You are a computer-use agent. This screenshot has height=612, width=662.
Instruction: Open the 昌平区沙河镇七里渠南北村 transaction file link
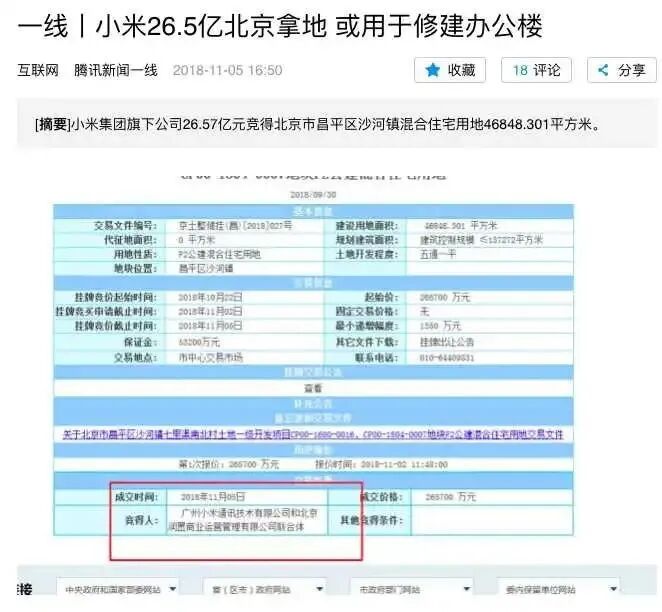coord(313,434)
